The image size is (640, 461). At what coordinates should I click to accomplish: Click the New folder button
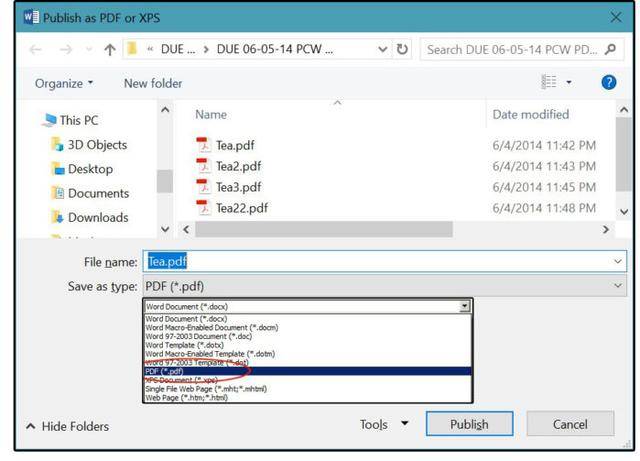click(x=153, y=83)
